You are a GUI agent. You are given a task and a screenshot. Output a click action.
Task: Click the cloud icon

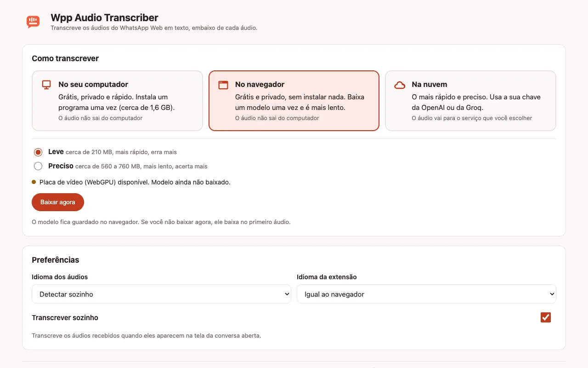coord(400,85)
